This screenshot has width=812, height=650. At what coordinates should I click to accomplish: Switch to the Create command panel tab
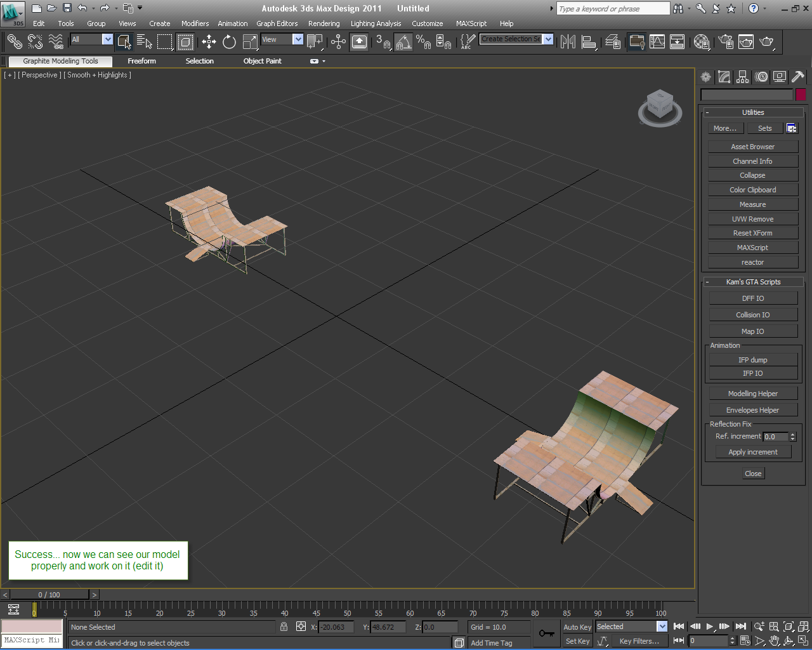[705, 77]
